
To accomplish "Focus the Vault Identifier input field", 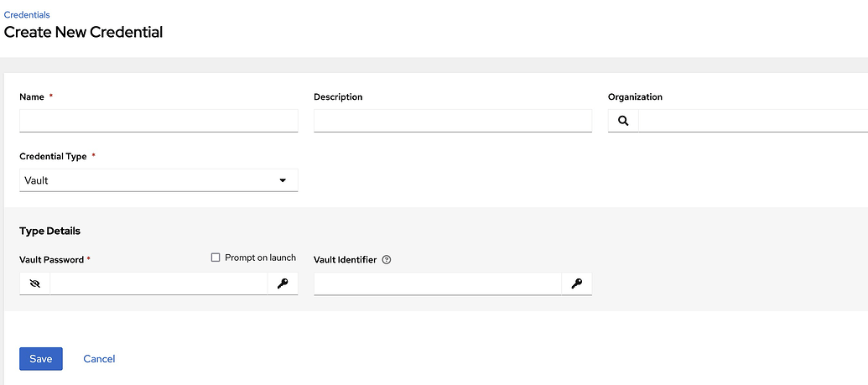I will [438, 284].
